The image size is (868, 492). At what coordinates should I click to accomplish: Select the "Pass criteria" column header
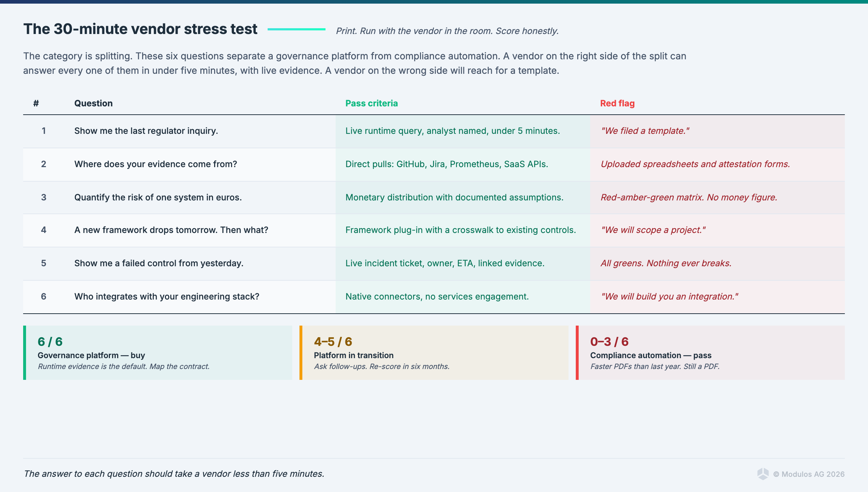371,103
